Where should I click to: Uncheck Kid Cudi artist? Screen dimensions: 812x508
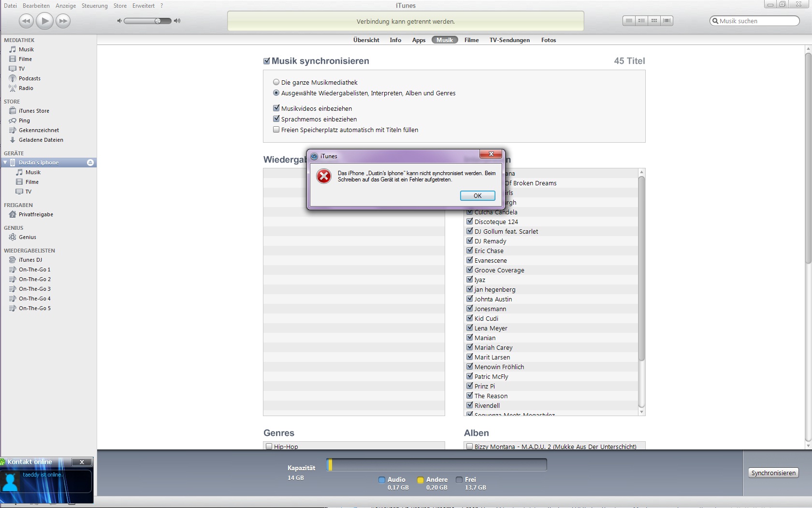(x=469, y=318)
